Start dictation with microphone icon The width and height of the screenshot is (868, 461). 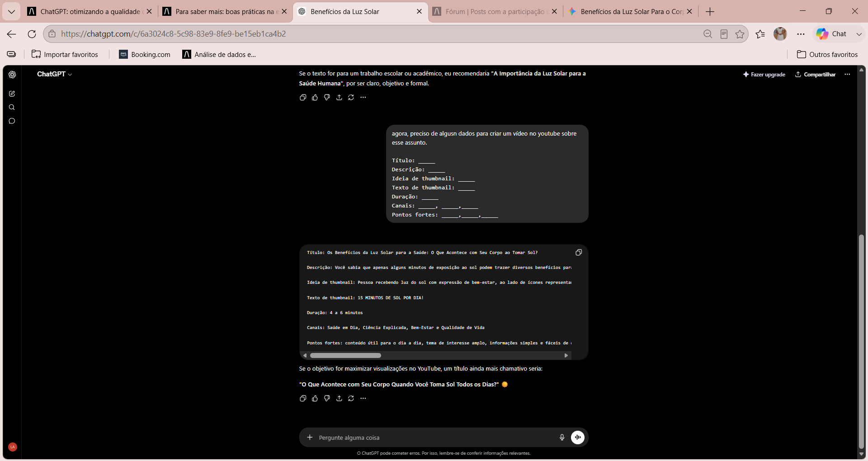tap(562, 437)
